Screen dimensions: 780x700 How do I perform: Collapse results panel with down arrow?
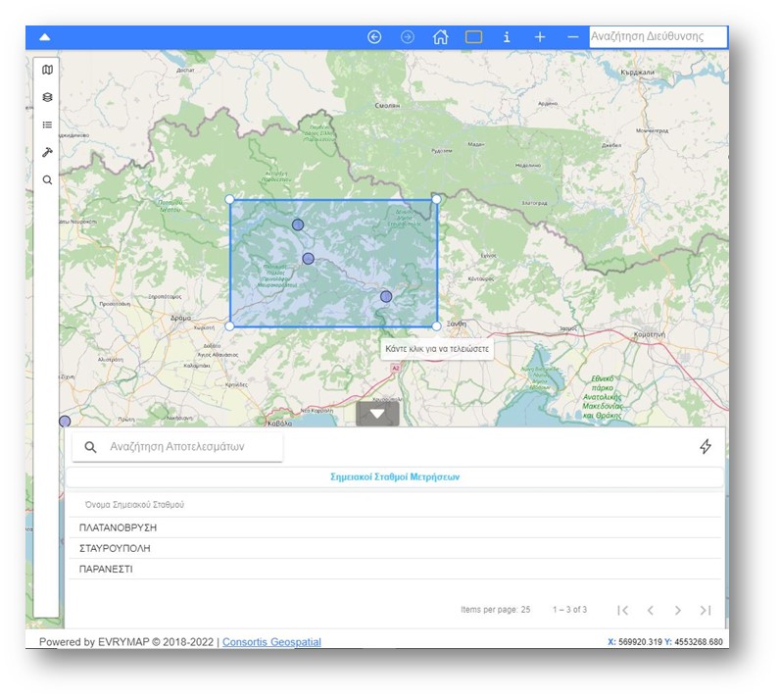(377, 414)
